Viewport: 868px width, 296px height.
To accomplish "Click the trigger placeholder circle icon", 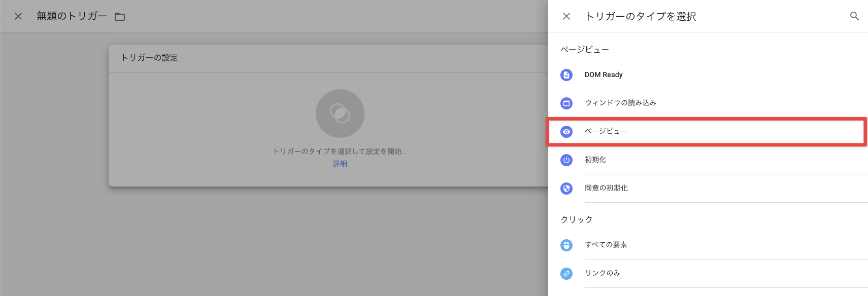I will pos(340,114).
